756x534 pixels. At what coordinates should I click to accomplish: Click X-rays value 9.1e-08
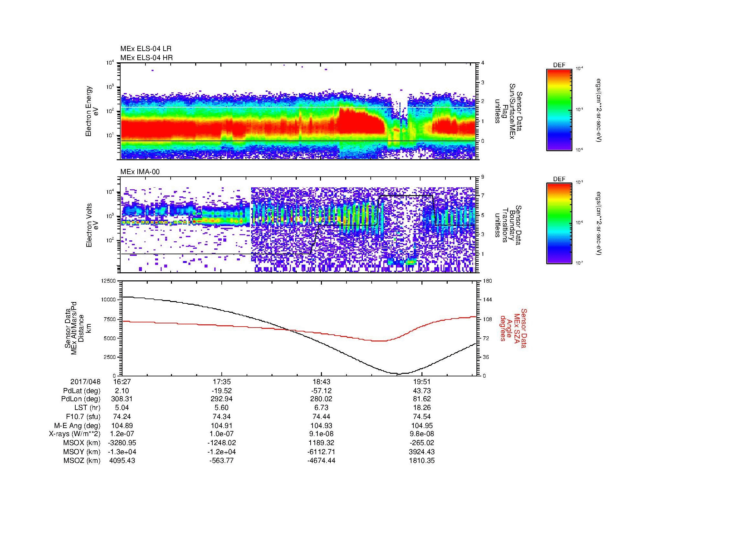tap(321, 434)
